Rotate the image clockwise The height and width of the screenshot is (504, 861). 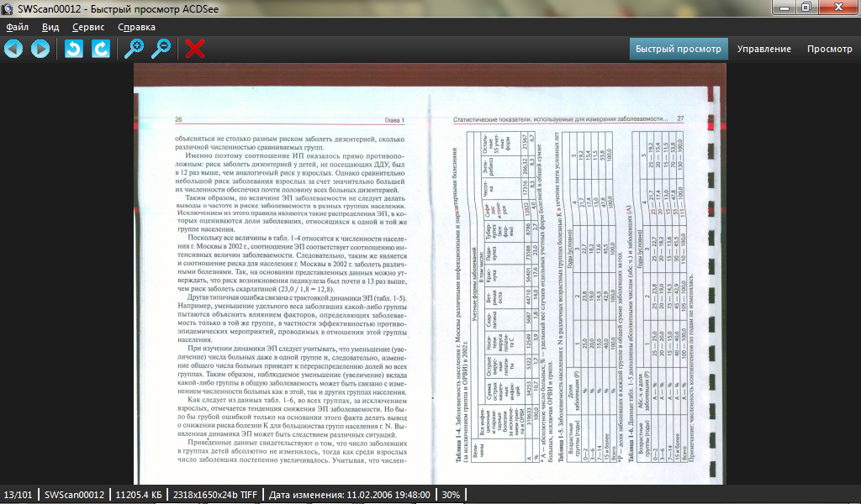[101, 49]
